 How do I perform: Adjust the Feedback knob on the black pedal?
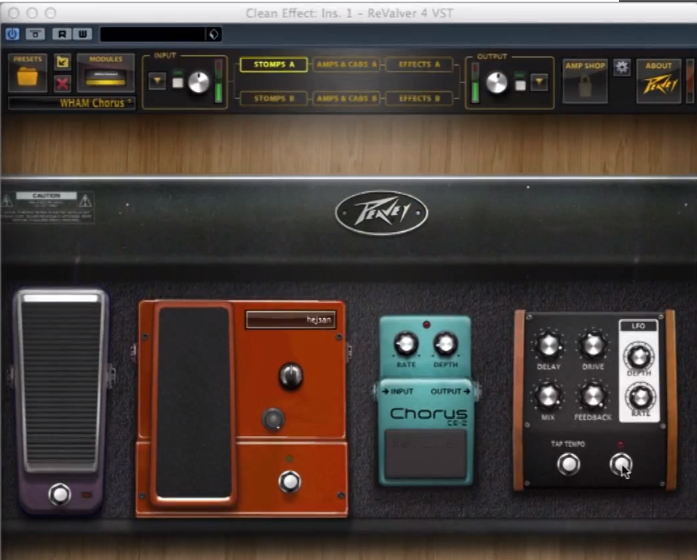click(593, 396)
